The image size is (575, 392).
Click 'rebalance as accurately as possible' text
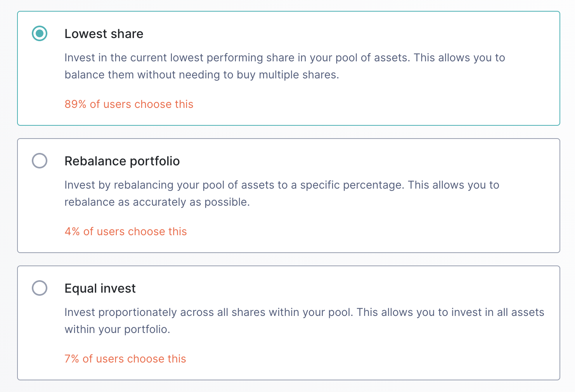[x=157, y=202]
